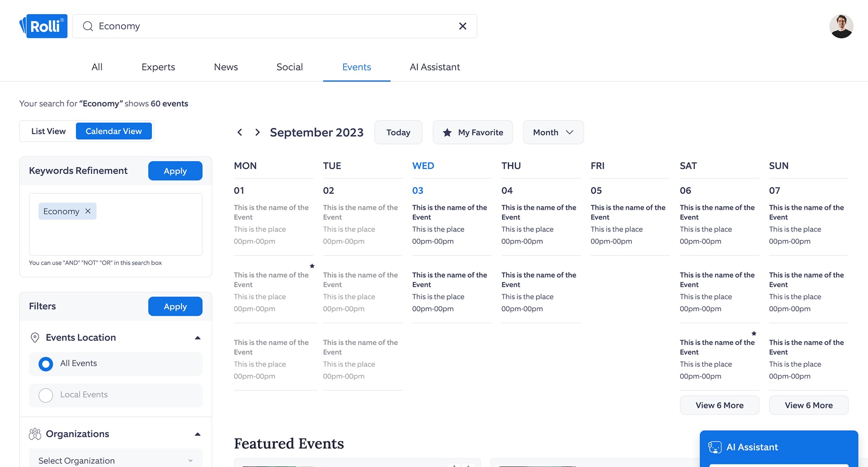Image resolution: width=868 pixels, height=467 pixels.
Task: Switch to Calendar View
Action: (x=114, y=131)
